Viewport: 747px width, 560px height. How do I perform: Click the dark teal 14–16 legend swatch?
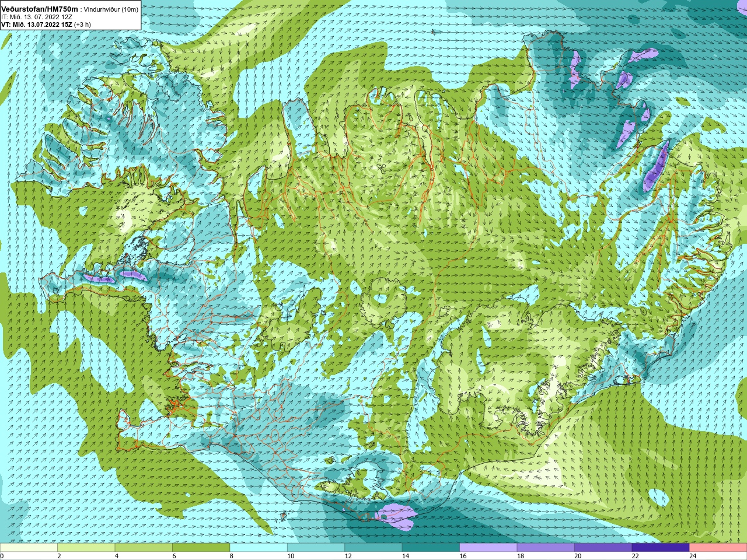coord(431,548)
